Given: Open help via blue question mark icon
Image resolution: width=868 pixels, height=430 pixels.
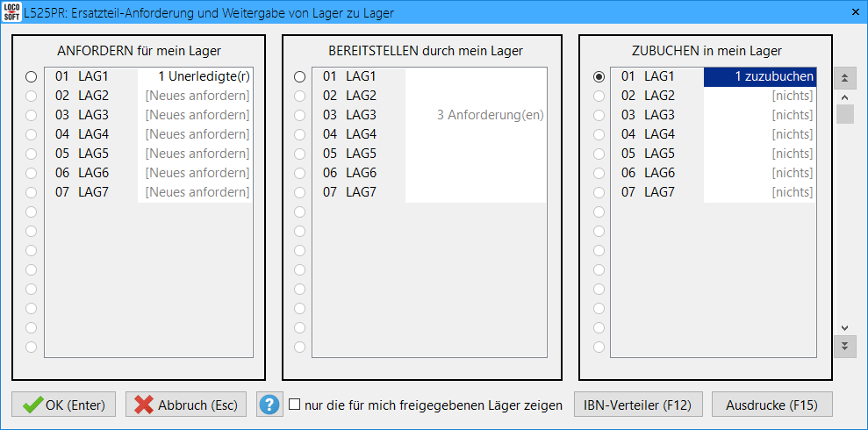Looking at the screenshot, I should (269, 405).
